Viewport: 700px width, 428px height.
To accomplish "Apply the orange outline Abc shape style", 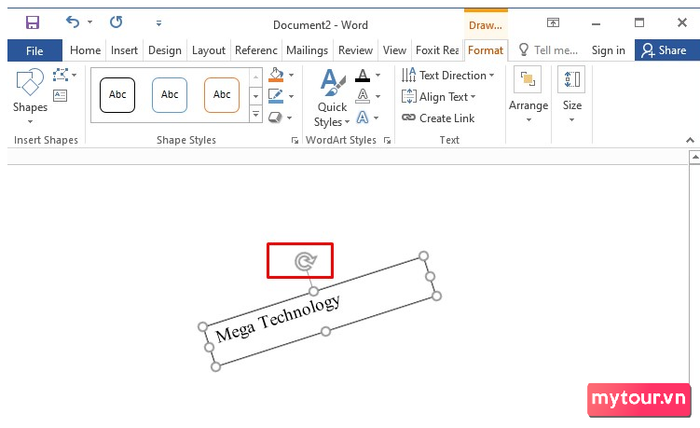I will click(222, 95).
